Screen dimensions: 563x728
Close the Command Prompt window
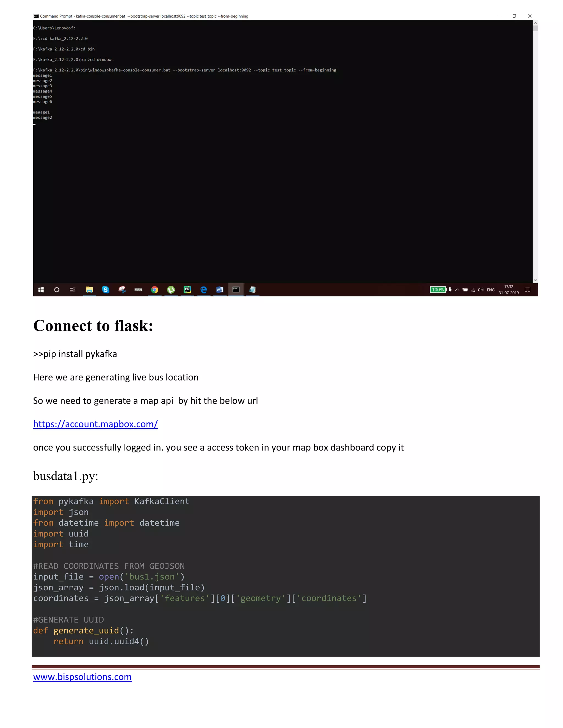point(530,16)
